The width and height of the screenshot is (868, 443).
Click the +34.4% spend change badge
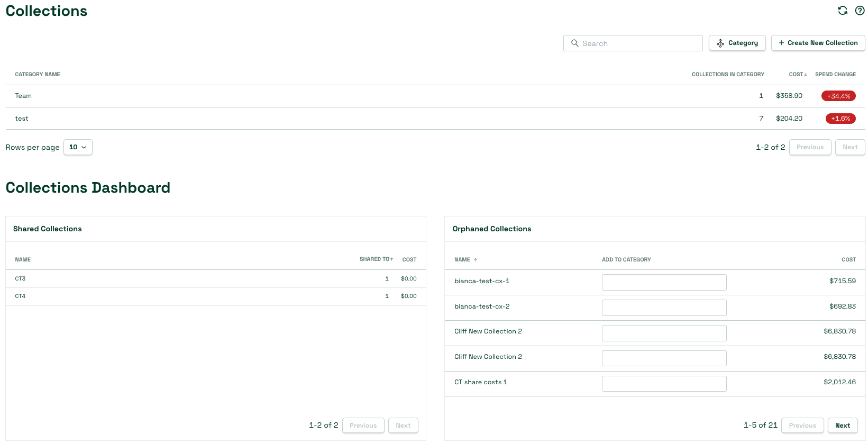838,96
